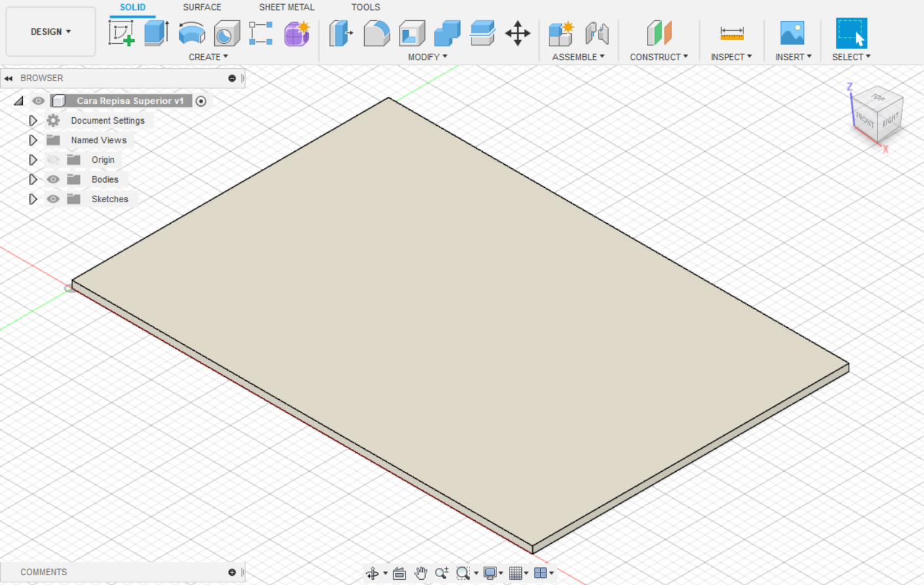
Task: Select the Look At tool
Action: click(399, 573)
